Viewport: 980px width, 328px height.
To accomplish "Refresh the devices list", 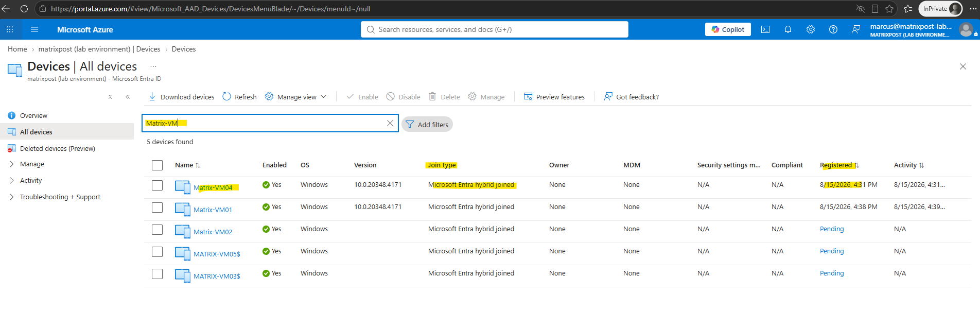I will pos(239,97).
